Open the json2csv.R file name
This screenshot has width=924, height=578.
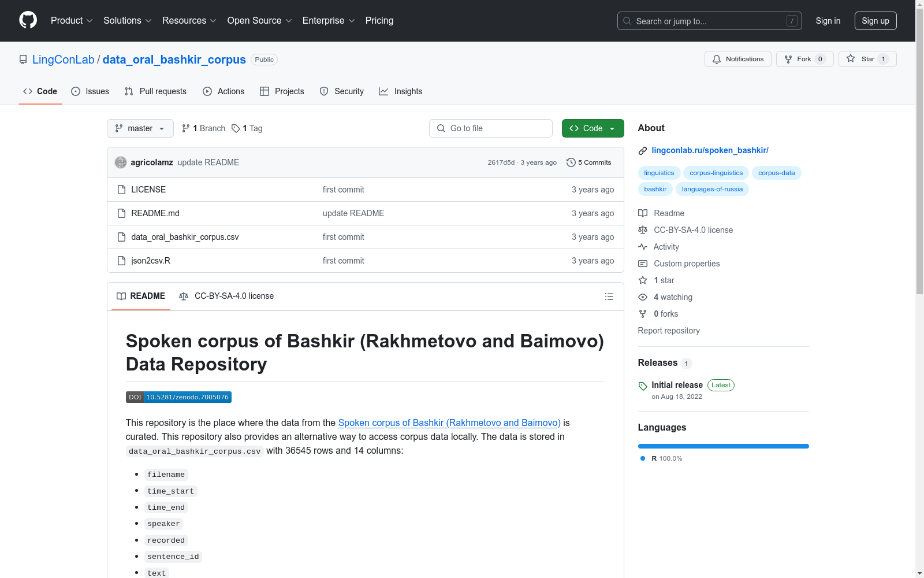point(151,261)
